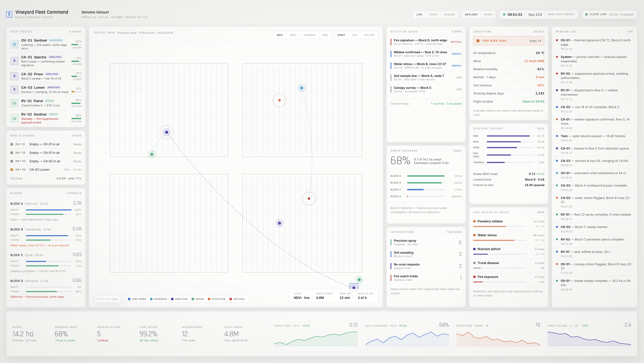Open the Canopy survey Block C detection
The height and width of the screenshot is (363, 644).
tap(426, 89)
